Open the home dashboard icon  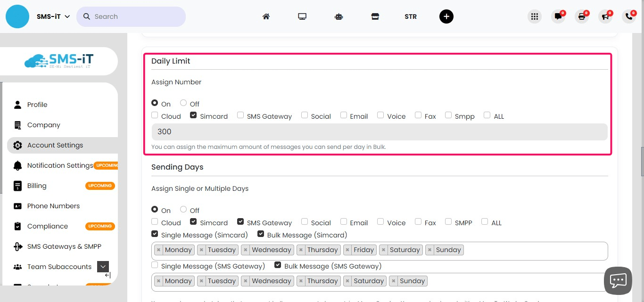tap(266, 16)
